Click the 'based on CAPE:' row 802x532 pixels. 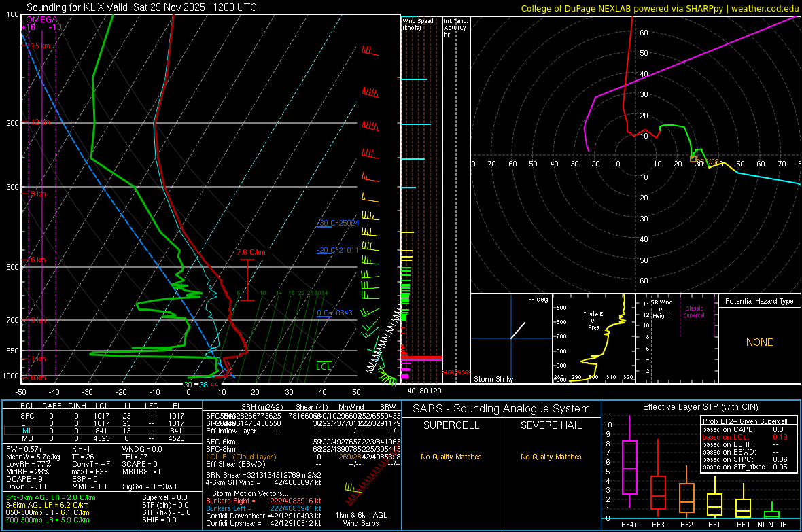pos(745,429)
